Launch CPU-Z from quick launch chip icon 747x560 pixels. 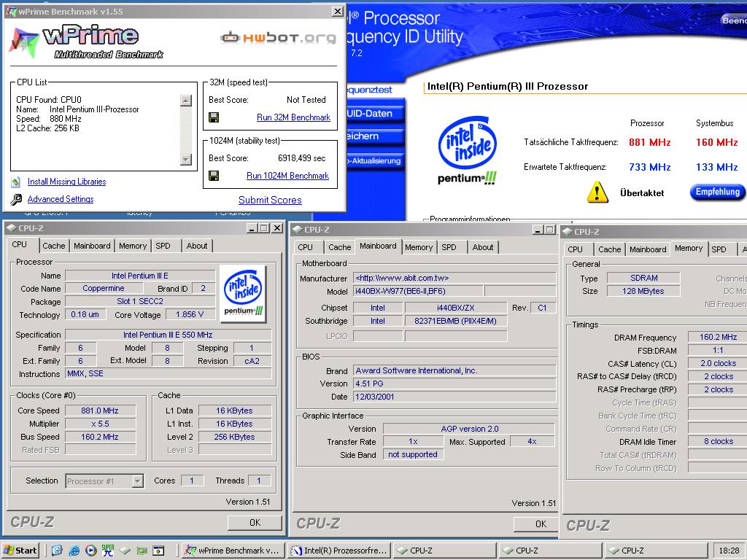pos(125,551)
